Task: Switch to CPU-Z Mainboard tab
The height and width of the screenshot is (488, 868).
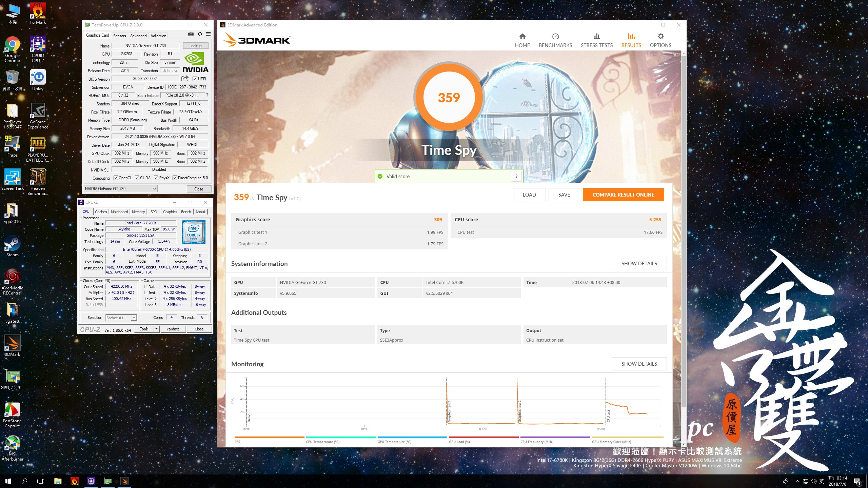Action: [x=119, y=212]
